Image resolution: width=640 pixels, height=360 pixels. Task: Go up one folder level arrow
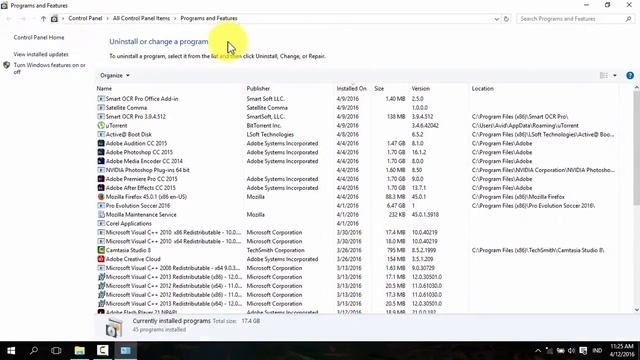(43, 19)
